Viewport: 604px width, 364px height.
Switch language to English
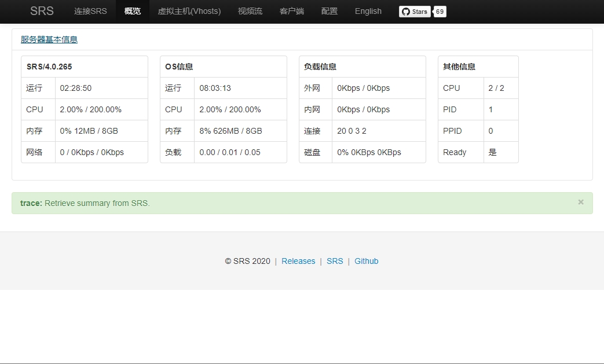368,11
